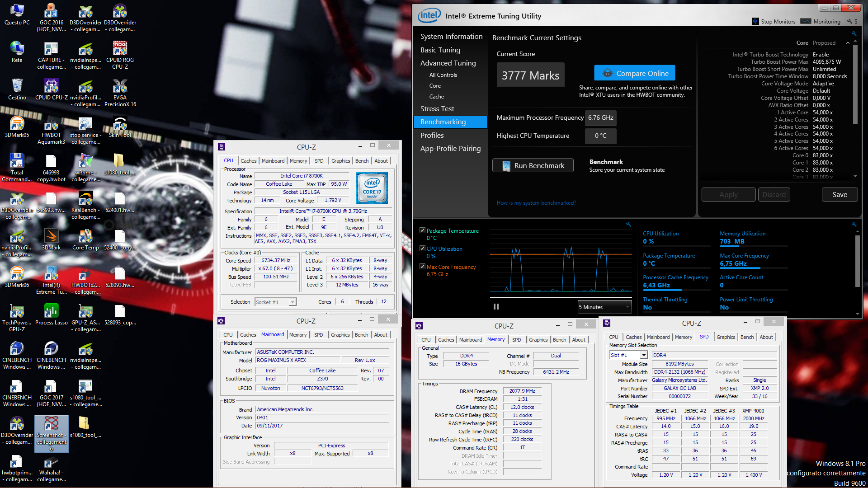Viewport: 868px width, 488px height.
Task: Open Stress Test in XTU sidebar
Action: point(437,109)
